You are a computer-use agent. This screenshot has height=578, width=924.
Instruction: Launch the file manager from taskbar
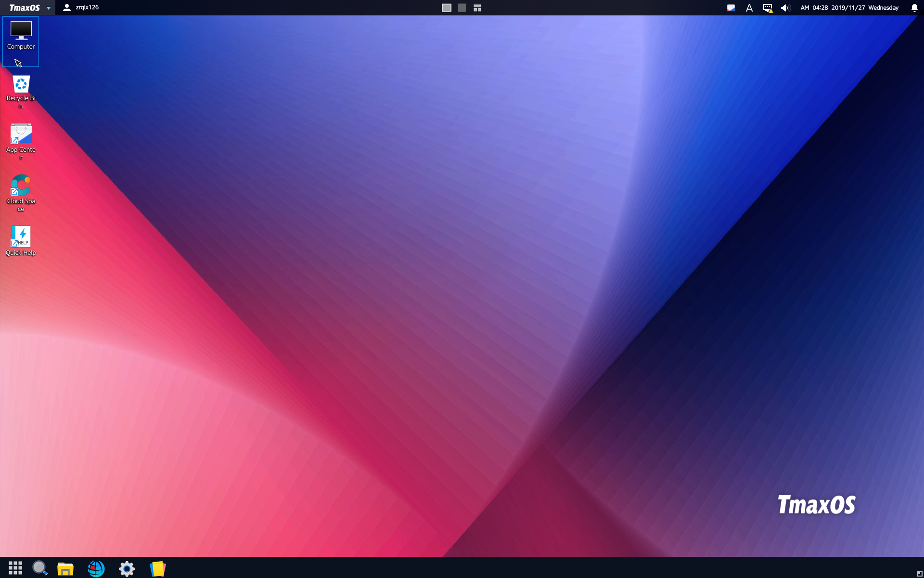[x=65, y=568]
